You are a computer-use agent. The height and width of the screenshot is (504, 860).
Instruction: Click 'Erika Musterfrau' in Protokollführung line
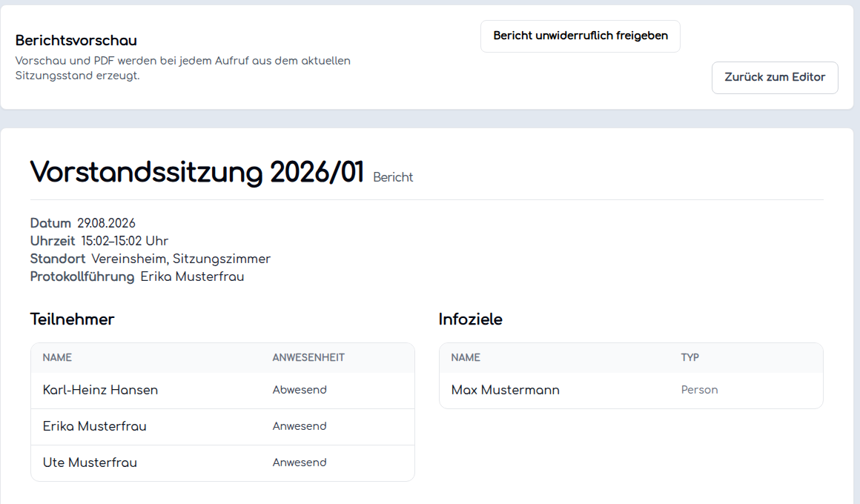(x=193, y=276)
